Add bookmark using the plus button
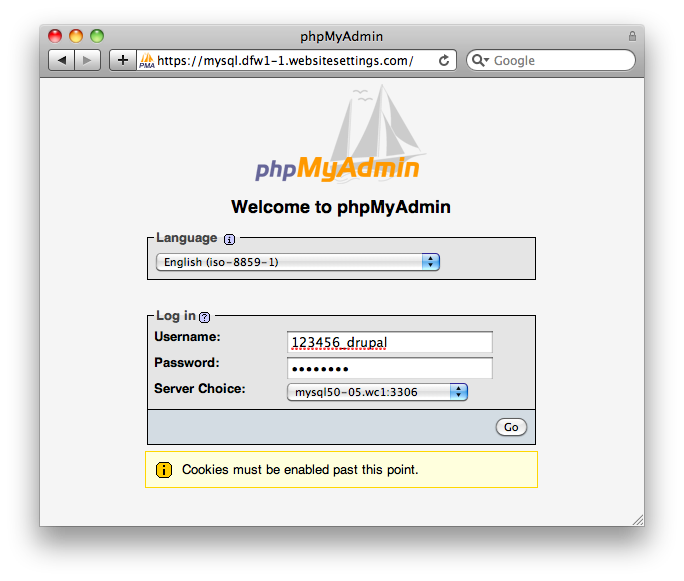684x581 pixels. [x=123, y=60]
